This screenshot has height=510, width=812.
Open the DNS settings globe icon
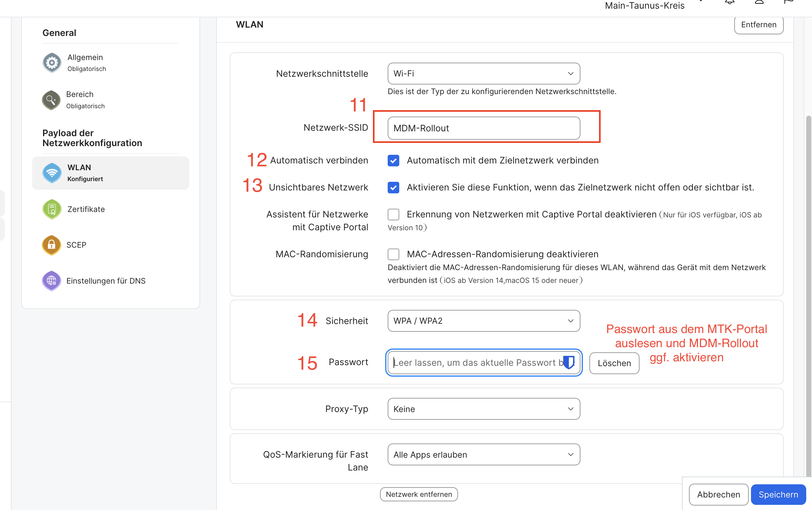(x=51, y=281)
